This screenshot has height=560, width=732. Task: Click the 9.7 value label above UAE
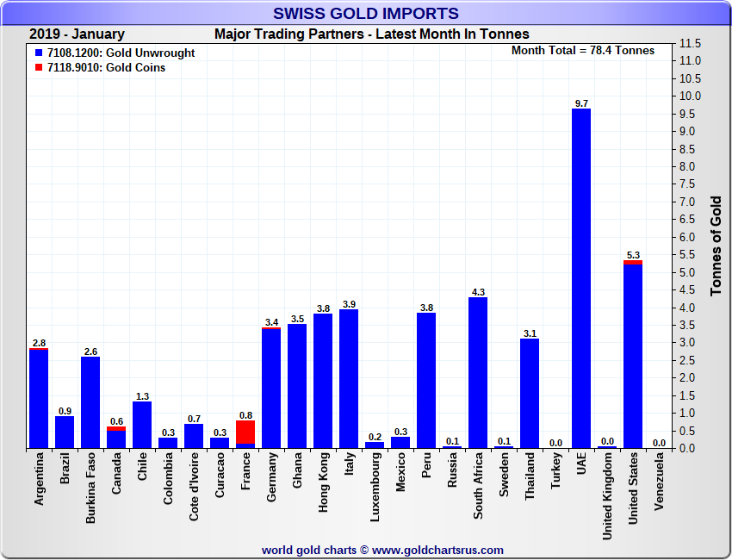[x=581, y=103]
